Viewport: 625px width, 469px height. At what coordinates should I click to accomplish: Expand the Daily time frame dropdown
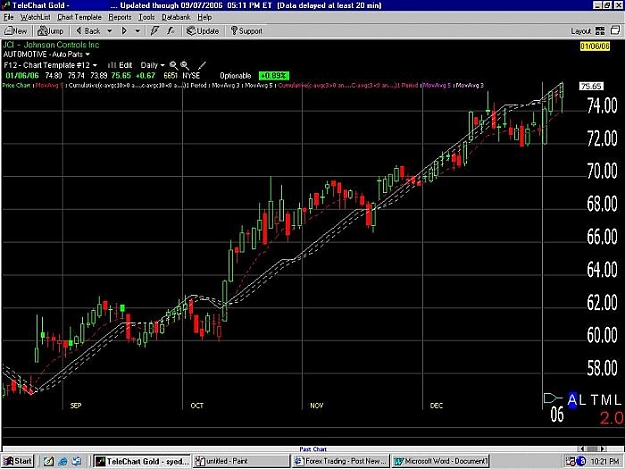click(162, 65)
